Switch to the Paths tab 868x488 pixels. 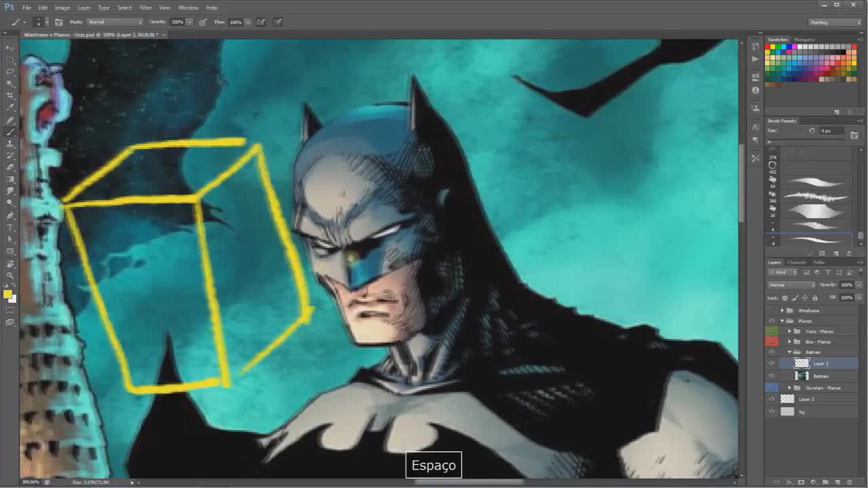[818, 262]
